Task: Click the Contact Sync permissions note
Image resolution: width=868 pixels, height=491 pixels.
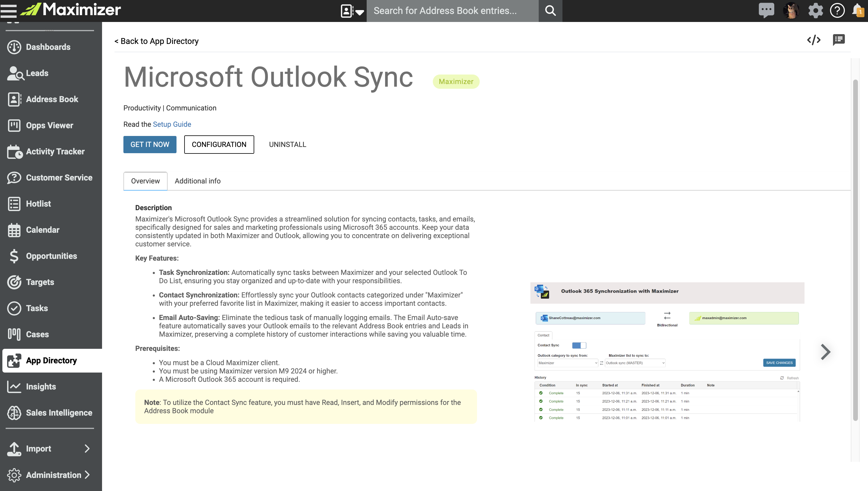Action: click(x=306, y=407)
